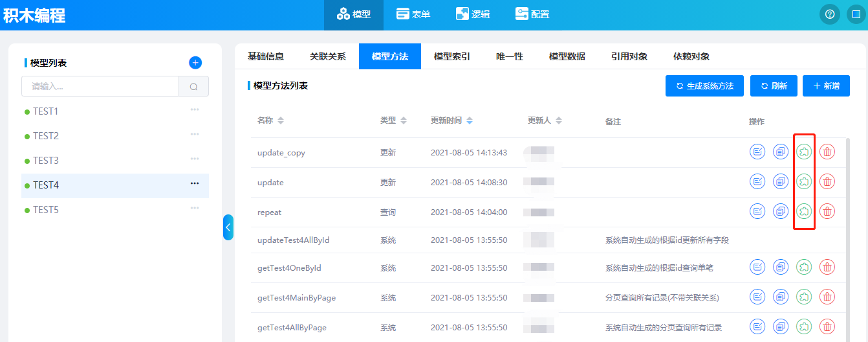Sort the table by 名称 column
Screen dimensions: 868x342
(x=281, y=120)
